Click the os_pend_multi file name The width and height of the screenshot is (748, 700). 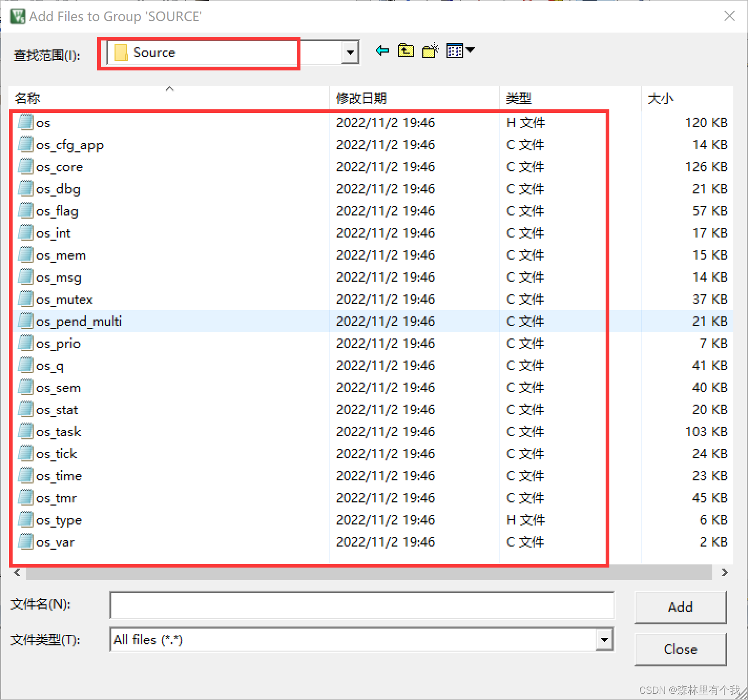tap(79, 322)
